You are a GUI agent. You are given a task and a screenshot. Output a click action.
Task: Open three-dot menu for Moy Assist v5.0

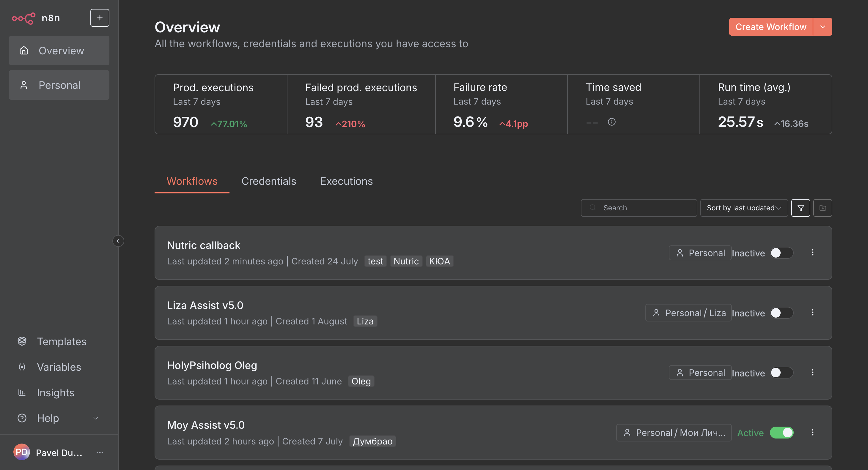coord(812,432)
